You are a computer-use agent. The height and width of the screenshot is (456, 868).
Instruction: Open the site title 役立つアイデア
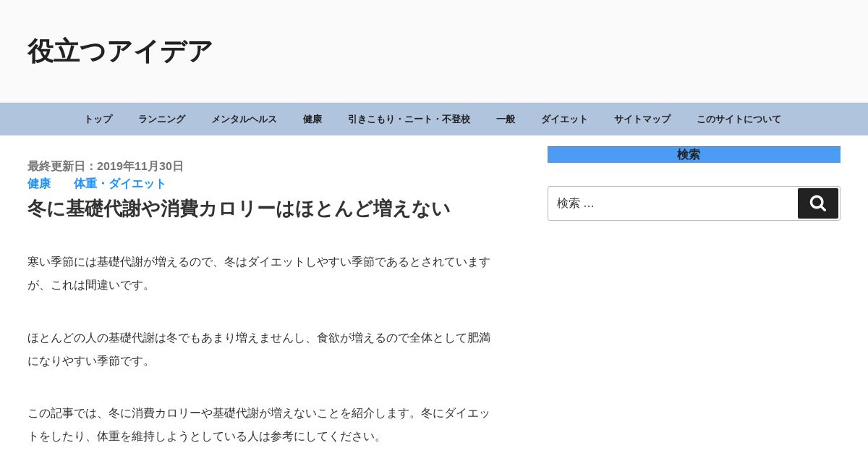click(120, 51)
